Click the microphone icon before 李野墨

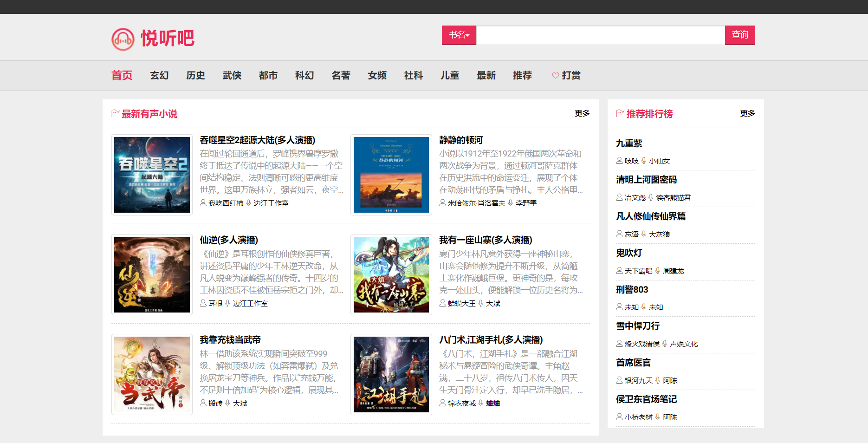point(511,203)
